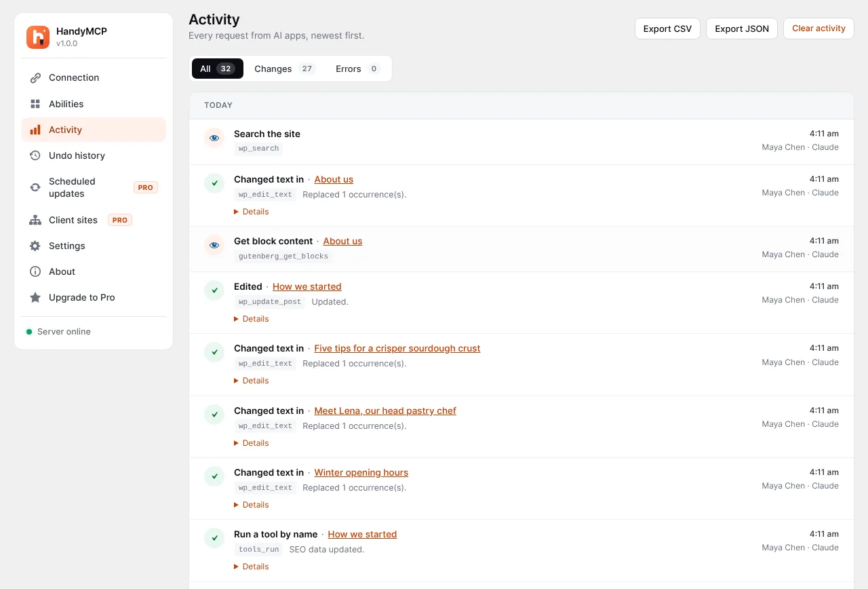Screen dimensions: 868x589
Task: Click the HandyMCP orange logo icon
Action: point(38,37)
